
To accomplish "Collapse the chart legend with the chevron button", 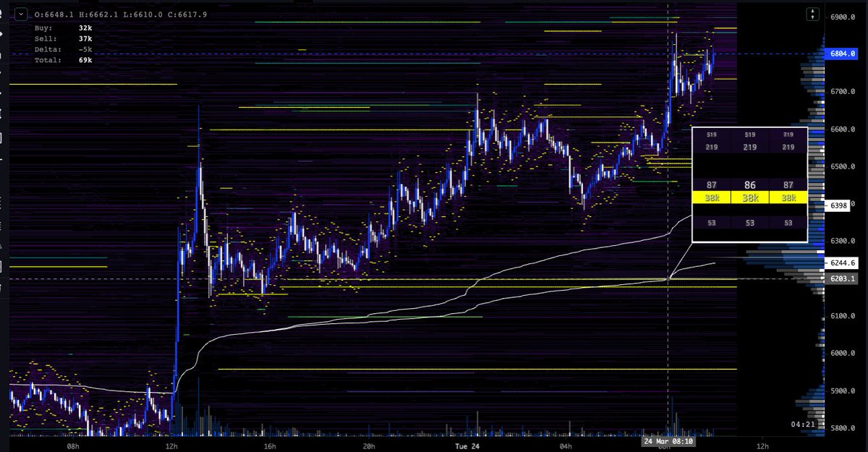I will pos(21,14).
